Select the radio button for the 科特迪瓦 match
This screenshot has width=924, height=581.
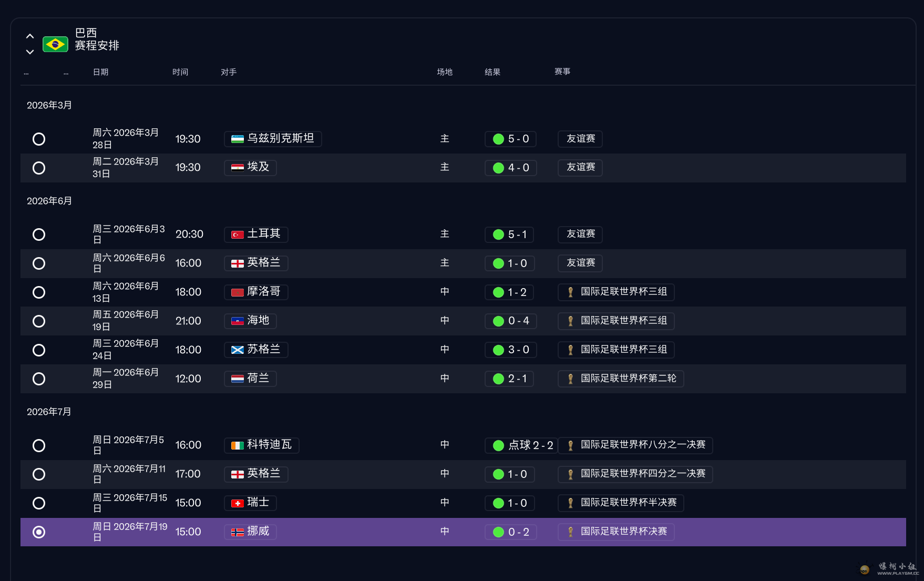pyautogui.click(x=39, y=445)
